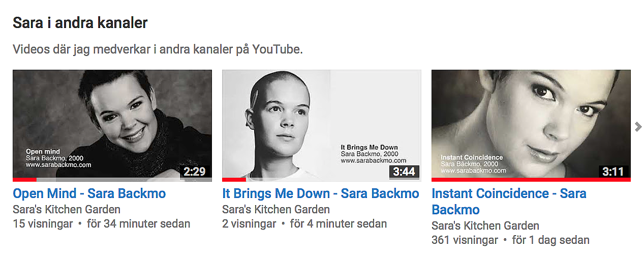Click 'Instant Coincidence - Sara Backmo' title link
This screenshot has width=644, height=255.
tap(509, 202)
